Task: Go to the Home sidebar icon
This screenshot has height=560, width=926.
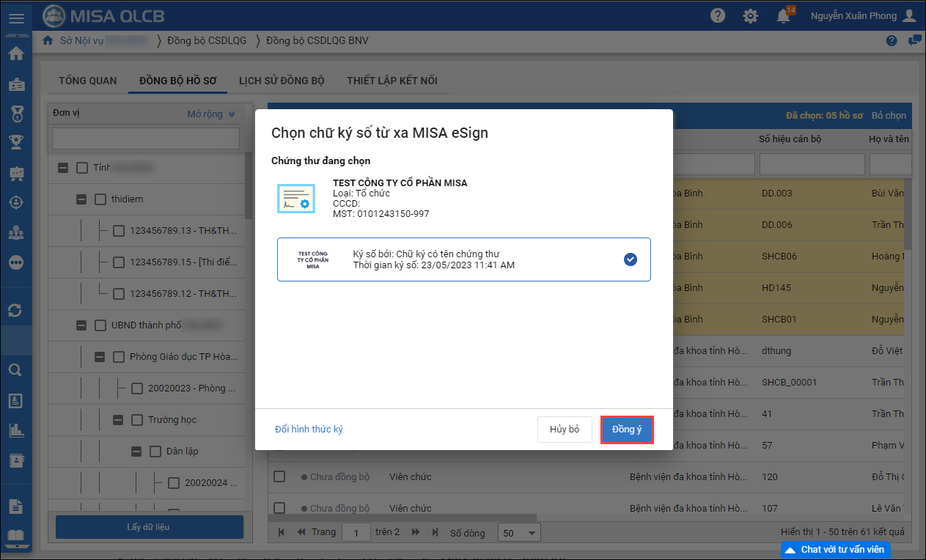Action: coord(16,54)
